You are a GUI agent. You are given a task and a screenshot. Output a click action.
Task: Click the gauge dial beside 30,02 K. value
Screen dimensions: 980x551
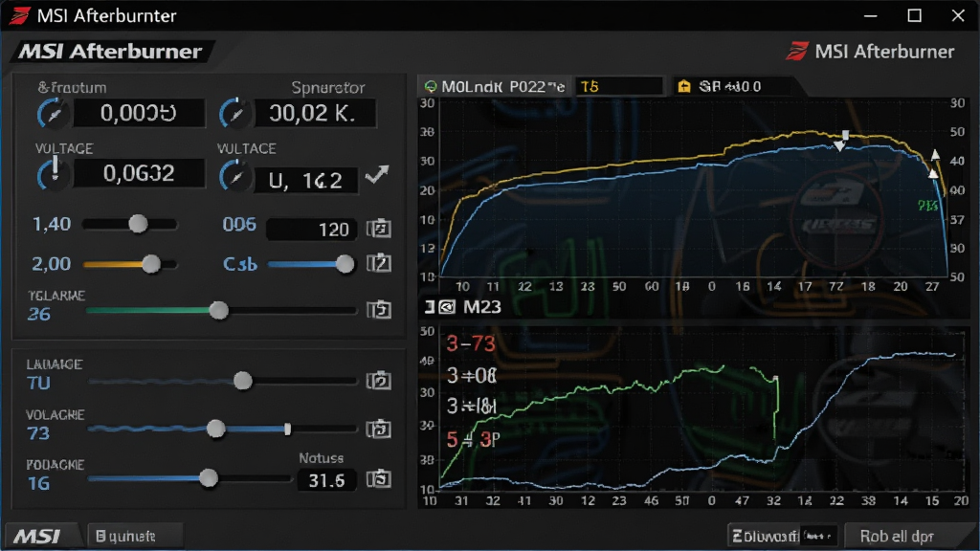(234, 114)
